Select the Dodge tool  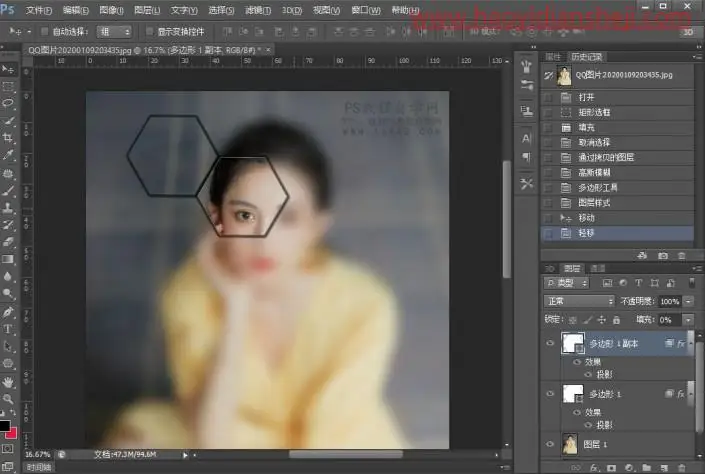click(x=8, y=294)
